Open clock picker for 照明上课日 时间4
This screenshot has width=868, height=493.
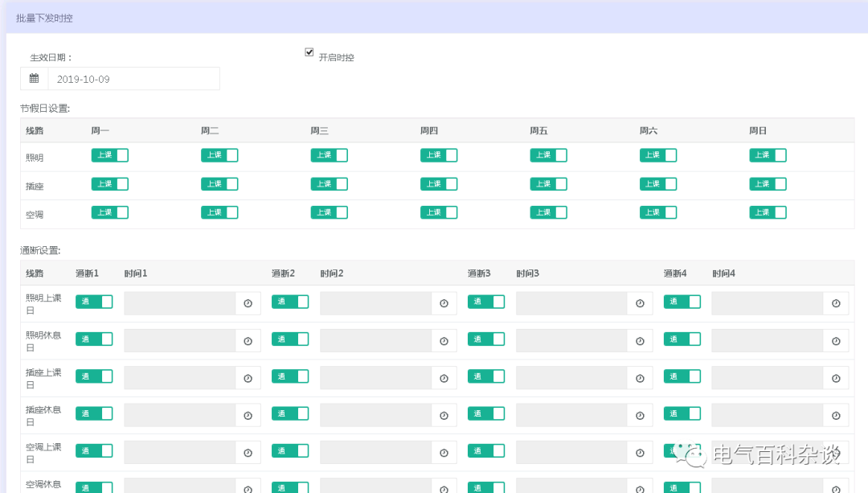click(x=836, y=303)
